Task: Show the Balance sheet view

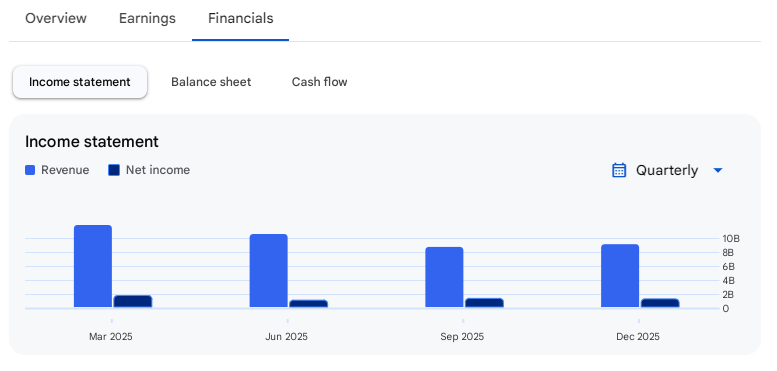Action: click(x=211, y=82)
